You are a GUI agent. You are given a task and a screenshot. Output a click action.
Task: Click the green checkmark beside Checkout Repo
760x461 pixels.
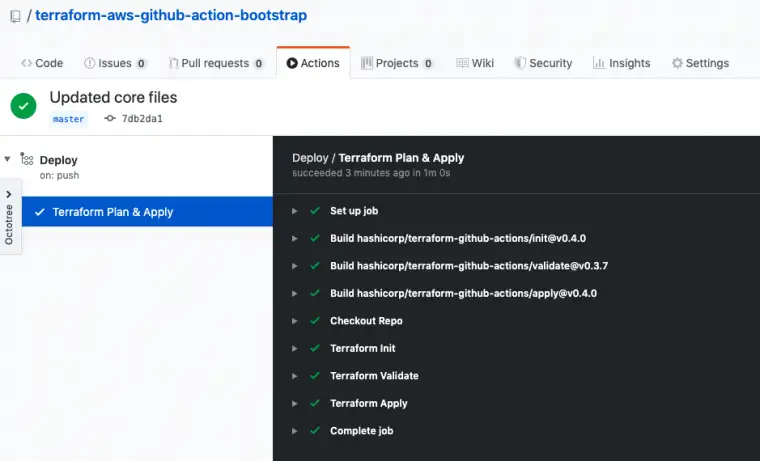pyautogui.click(x=315, y=321)
